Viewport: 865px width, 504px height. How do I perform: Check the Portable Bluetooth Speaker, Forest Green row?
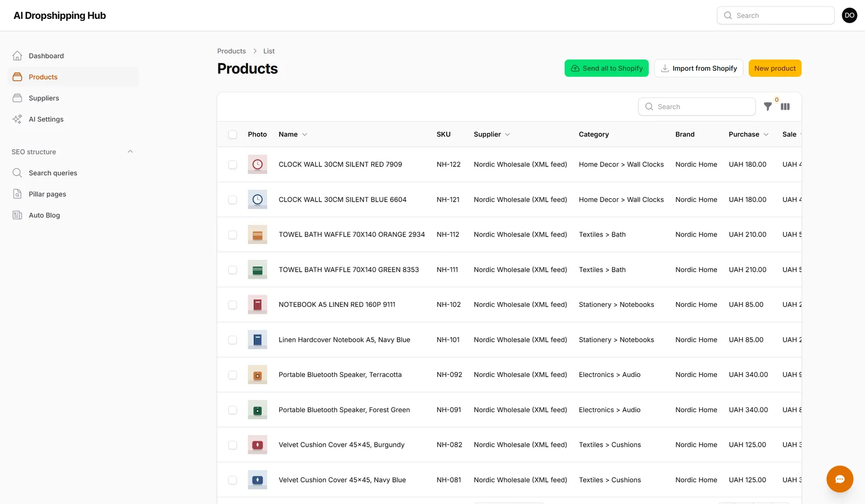click(x=232, y=410)
